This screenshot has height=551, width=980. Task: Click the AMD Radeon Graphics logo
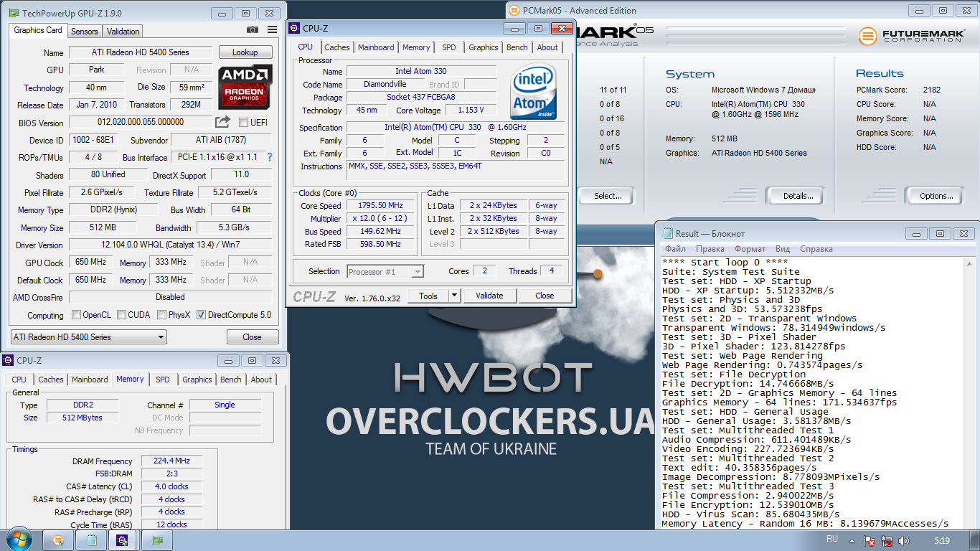(x=245, y=87)
